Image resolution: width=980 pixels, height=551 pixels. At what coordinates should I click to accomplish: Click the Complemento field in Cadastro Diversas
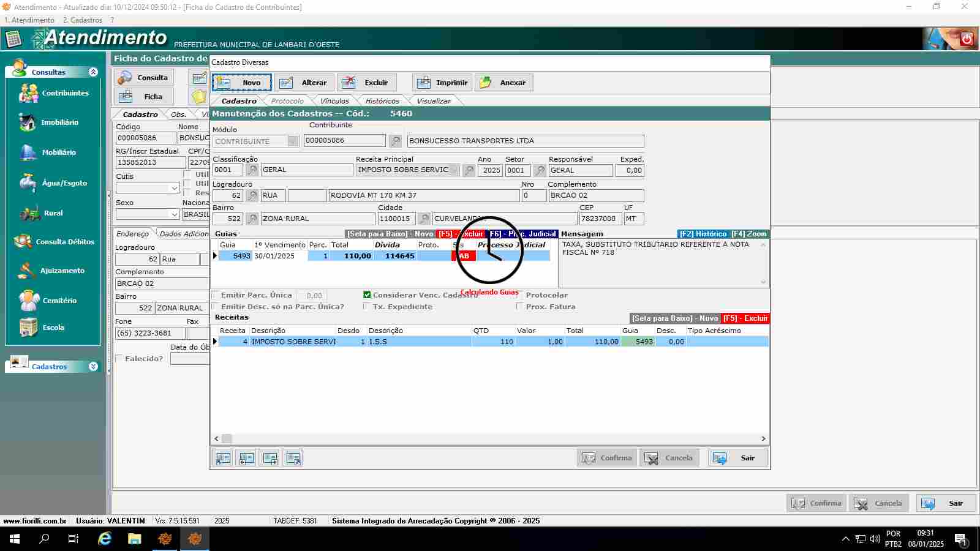595,196
